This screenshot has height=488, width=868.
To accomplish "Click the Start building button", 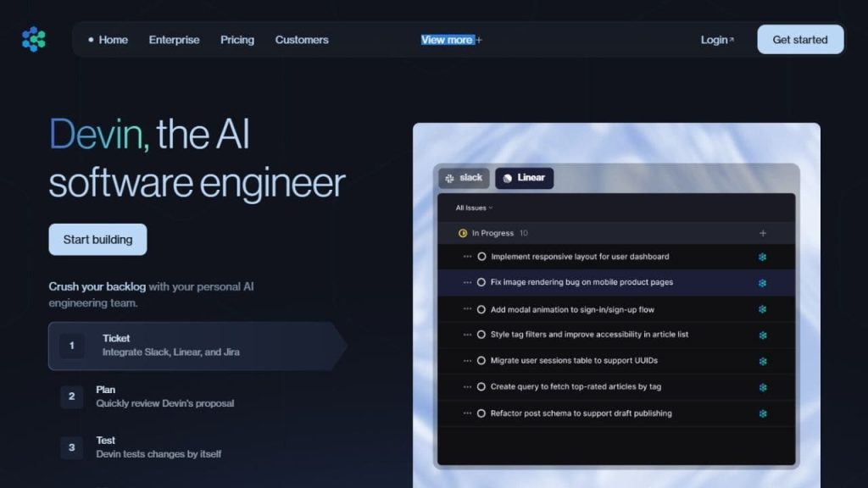I will tap(97, 240).
